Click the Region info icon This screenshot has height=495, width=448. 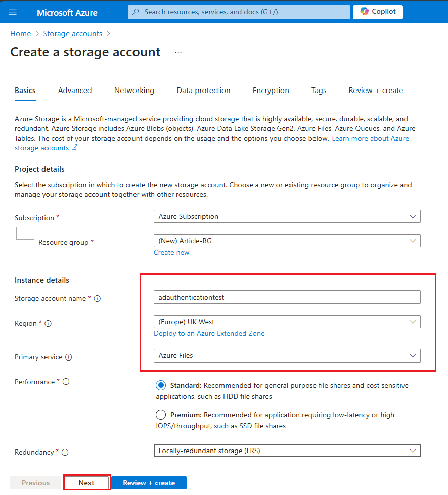47,323
